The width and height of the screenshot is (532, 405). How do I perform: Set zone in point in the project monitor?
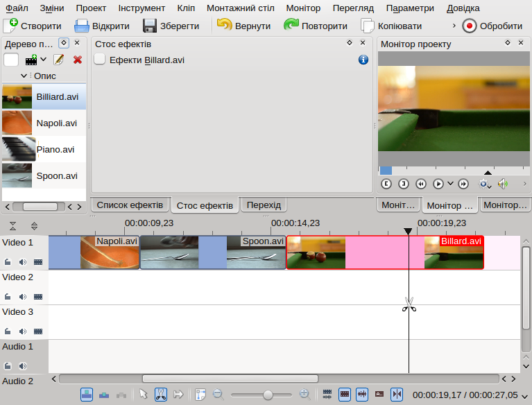point(386,184)
